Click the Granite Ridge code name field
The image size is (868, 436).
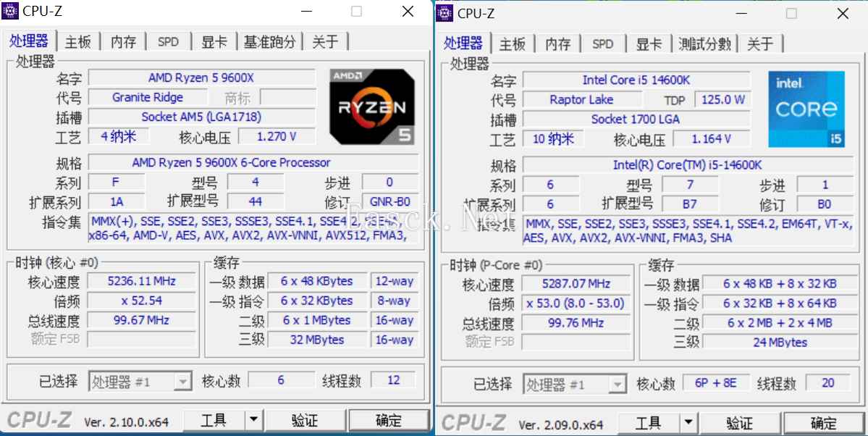[x=147, y=98]
